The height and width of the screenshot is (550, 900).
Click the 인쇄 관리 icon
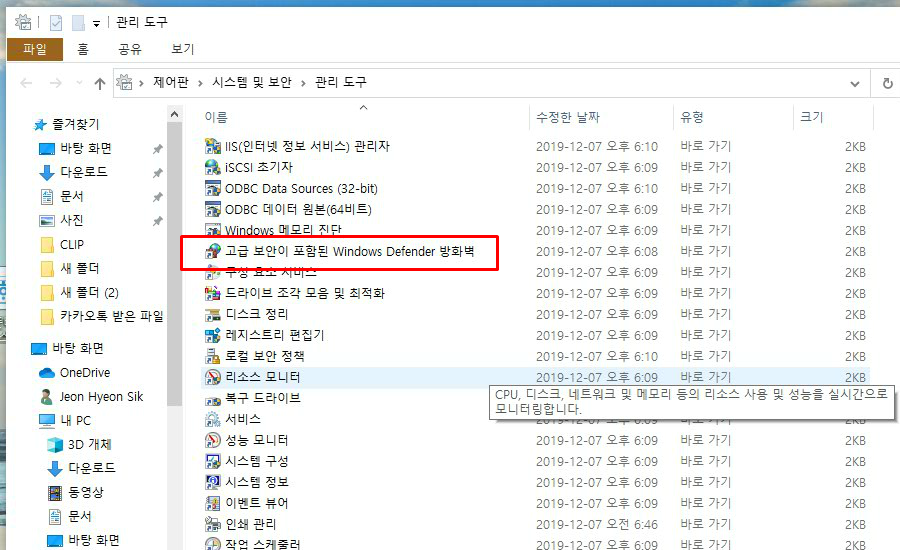click(x=213, y=524)
